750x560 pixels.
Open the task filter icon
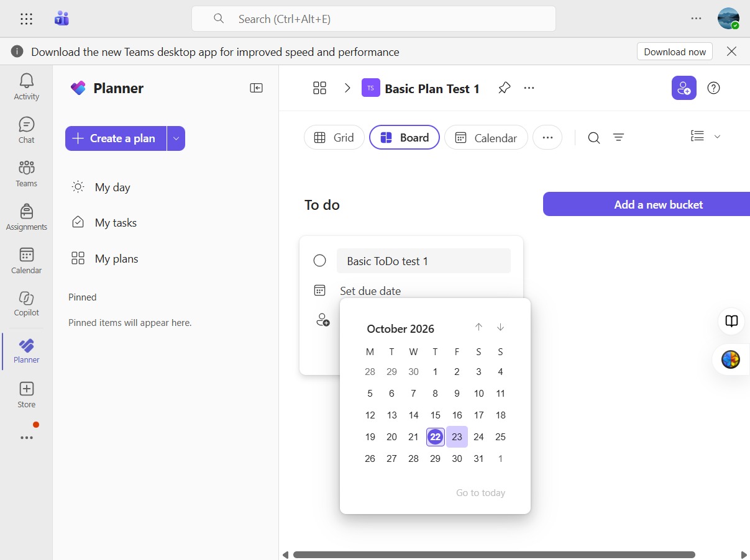tap(618, 138)
